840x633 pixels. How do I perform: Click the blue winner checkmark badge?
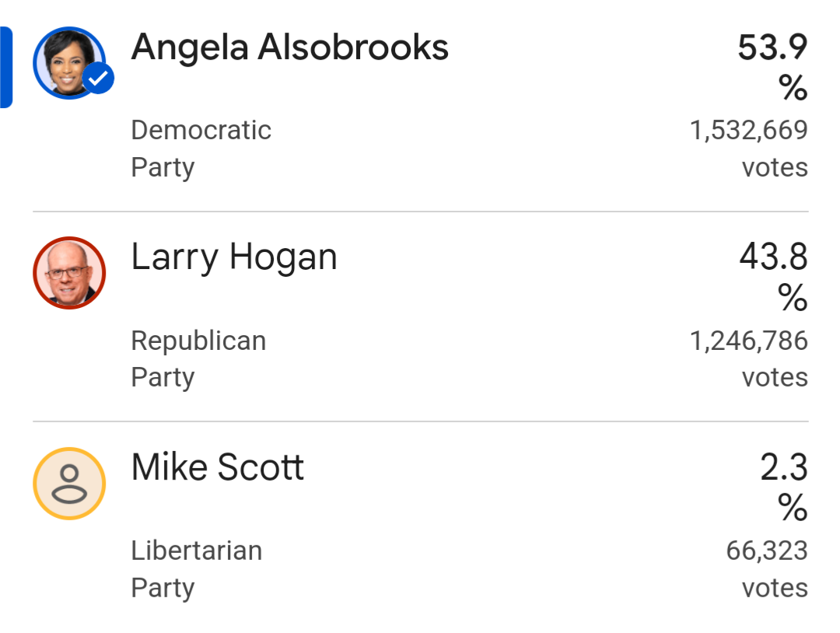[x=99, y=79]
